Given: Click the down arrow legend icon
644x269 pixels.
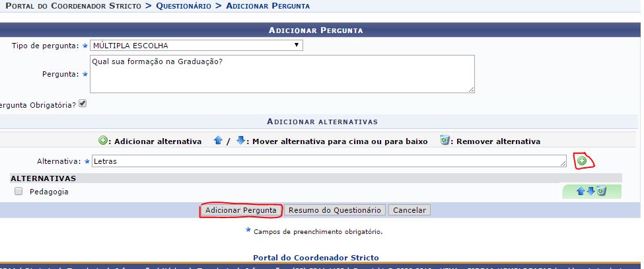Looking at the screenshot, I should (x=240, y=141).
